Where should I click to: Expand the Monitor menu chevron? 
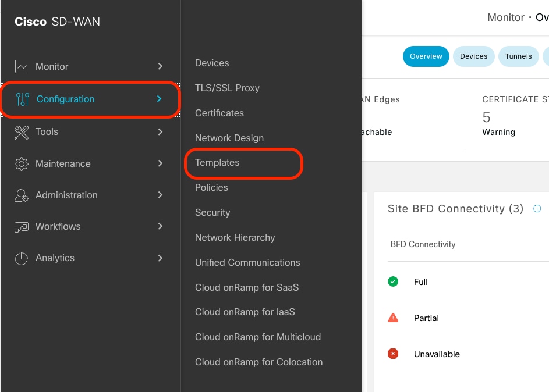click(160, 66)
